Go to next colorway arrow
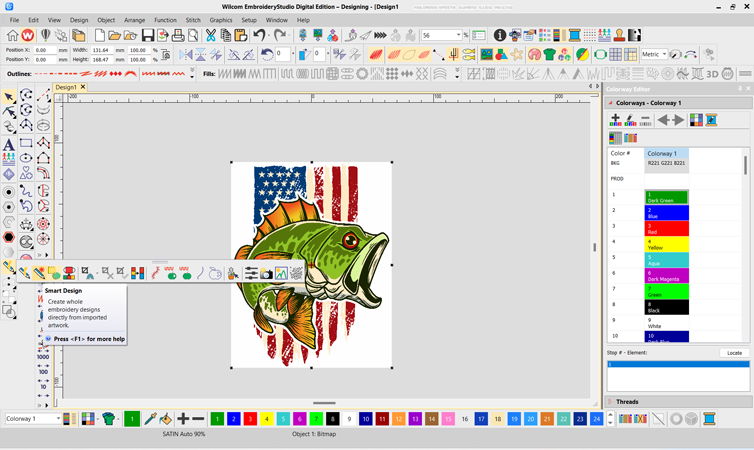The height and width of the screenshot is (450, 754). point(679,120)
